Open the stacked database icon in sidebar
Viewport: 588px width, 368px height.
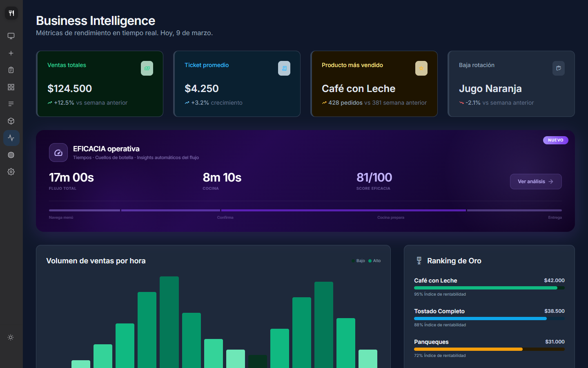click(11, 155)
